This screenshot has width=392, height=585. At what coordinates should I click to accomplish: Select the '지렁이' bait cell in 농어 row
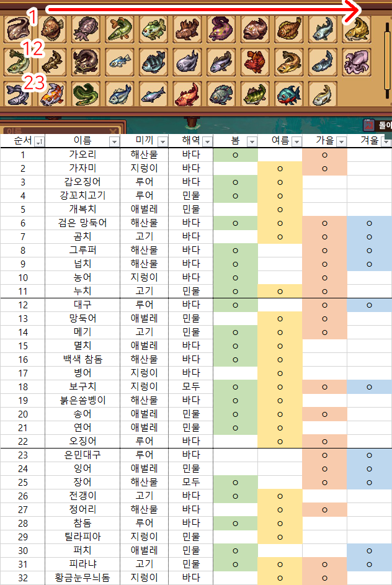coord(144,277)
